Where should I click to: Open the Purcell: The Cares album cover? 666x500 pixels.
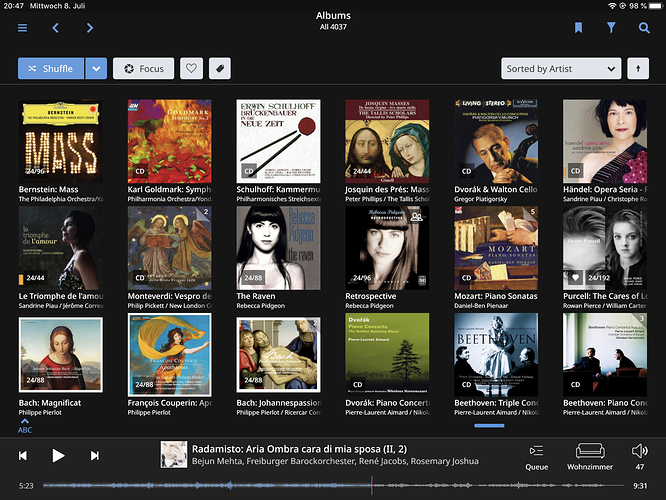(605, 248)
